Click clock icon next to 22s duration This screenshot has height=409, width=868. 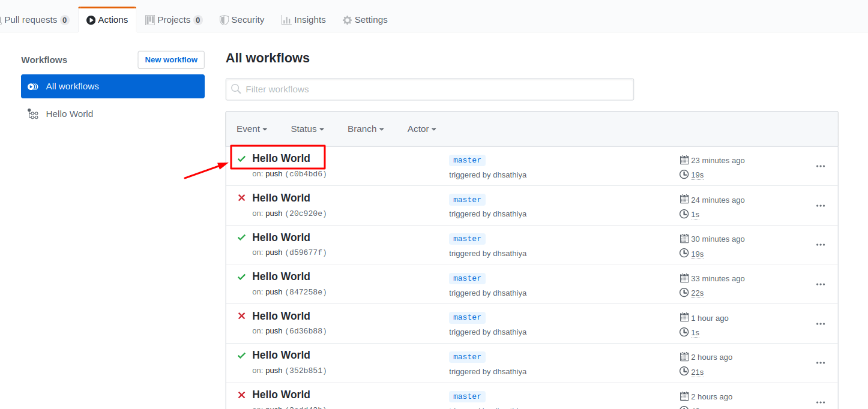pos(684,293)
